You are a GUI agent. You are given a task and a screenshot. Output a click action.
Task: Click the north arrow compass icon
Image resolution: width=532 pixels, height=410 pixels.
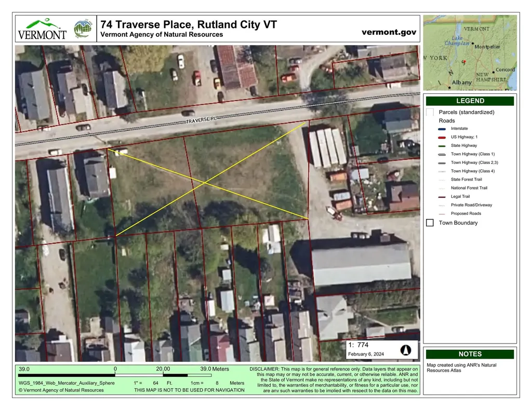tap(405, 350)
